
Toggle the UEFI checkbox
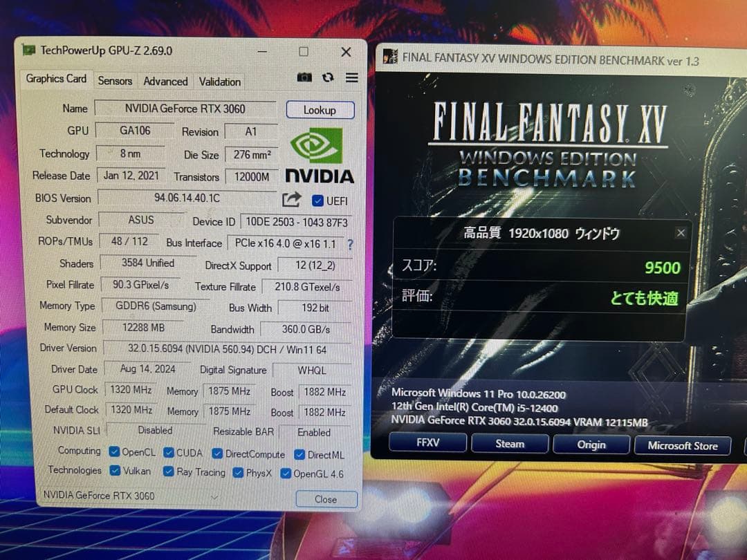317,200
